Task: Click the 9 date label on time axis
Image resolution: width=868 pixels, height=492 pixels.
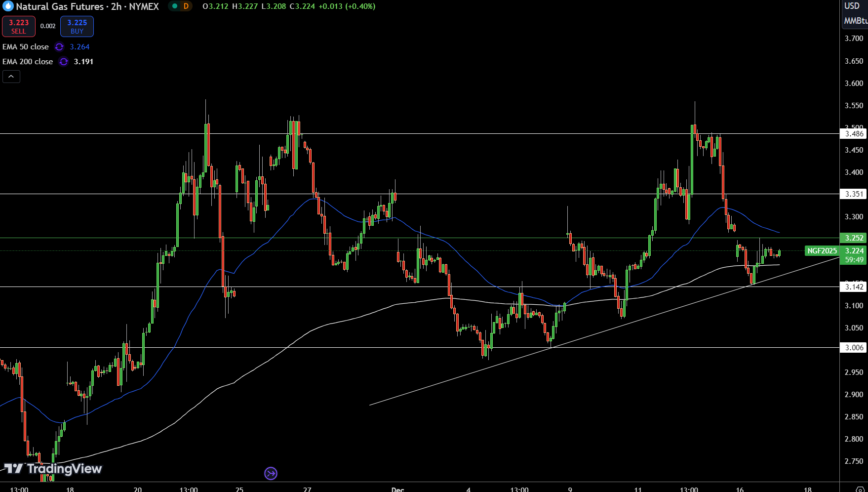Action: 570,490
